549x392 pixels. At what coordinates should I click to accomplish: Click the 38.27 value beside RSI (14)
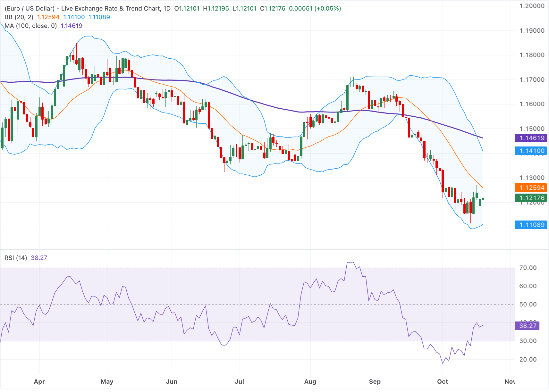point(39,258)
